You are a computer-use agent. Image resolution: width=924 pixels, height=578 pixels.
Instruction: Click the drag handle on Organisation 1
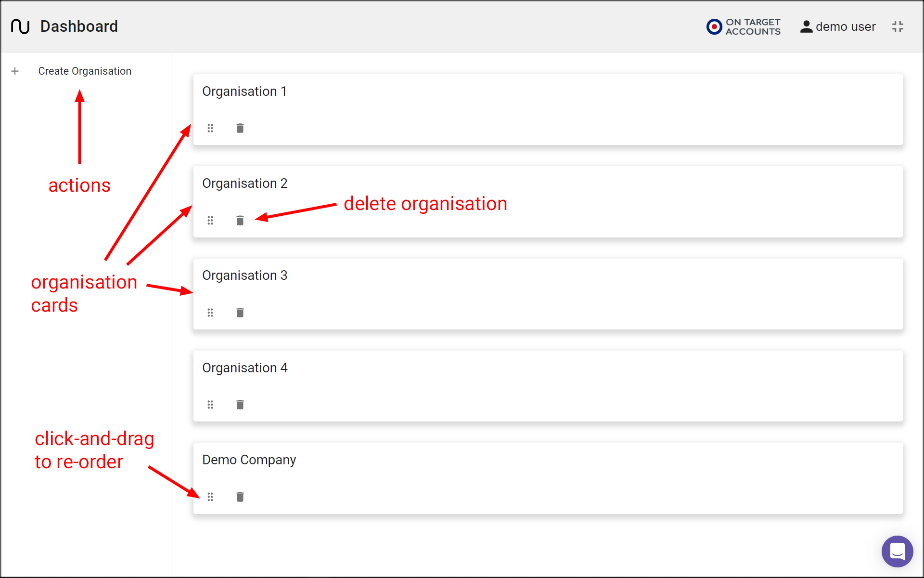210,128
